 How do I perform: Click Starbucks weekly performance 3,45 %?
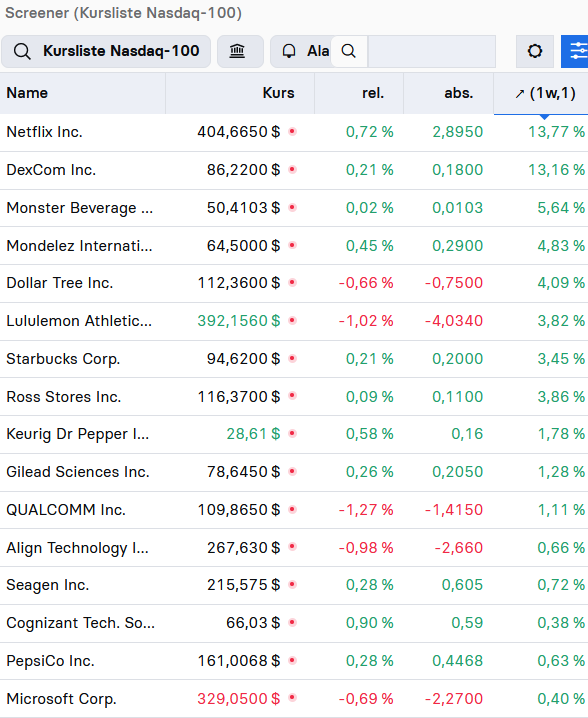coord(561,359)
